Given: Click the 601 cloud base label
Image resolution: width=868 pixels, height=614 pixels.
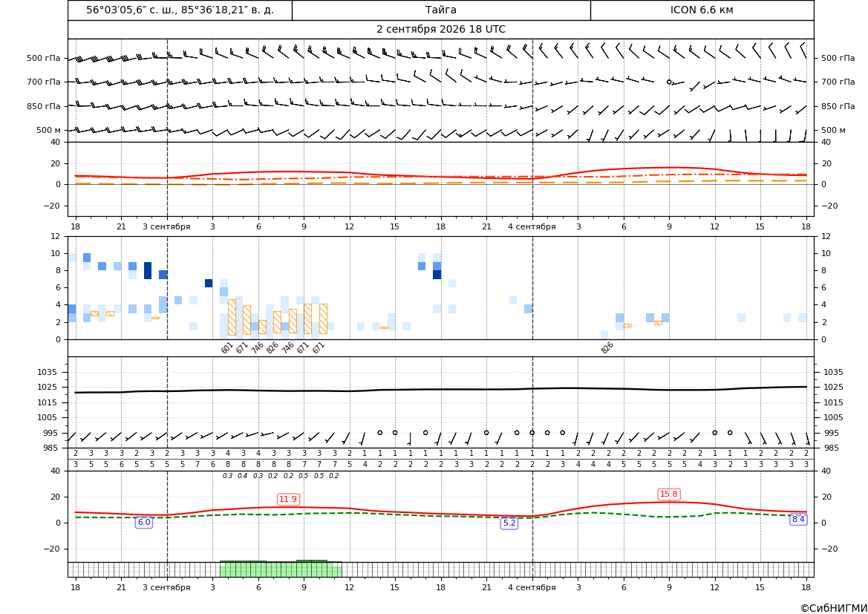Looking at the screenshot, I should point(227,347).
